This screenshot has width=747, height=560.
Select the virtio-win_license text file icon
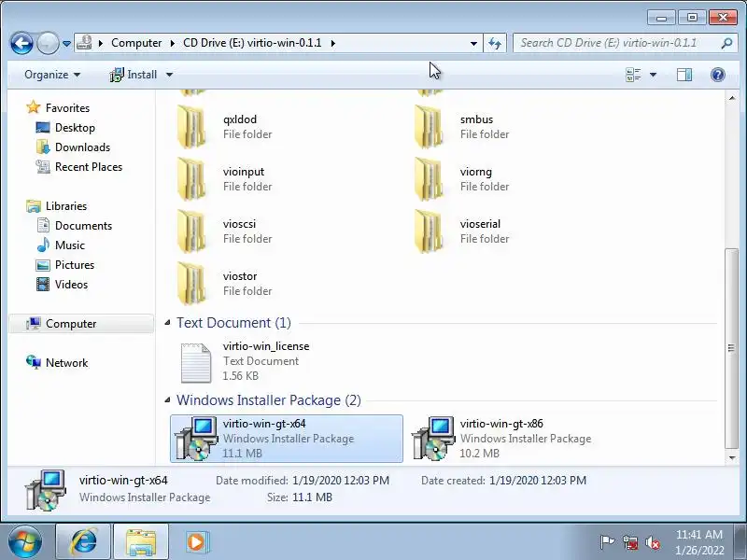click(x=196, y=363)
